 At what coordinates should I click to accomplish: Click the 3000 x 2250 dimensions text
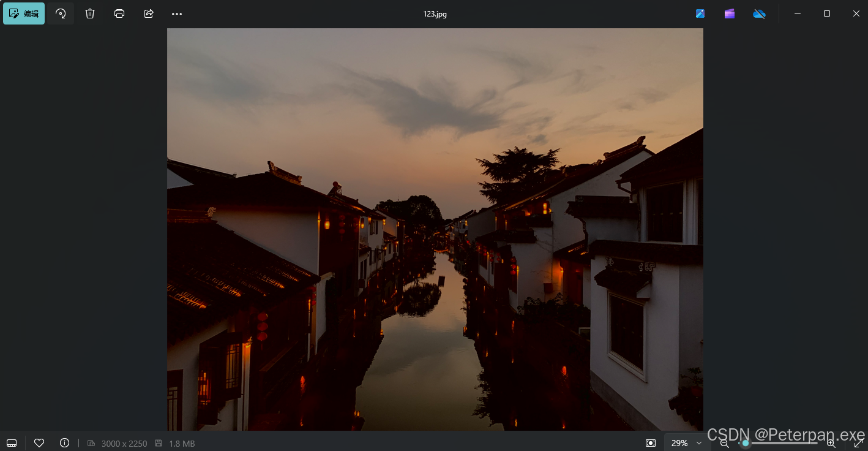124,444
